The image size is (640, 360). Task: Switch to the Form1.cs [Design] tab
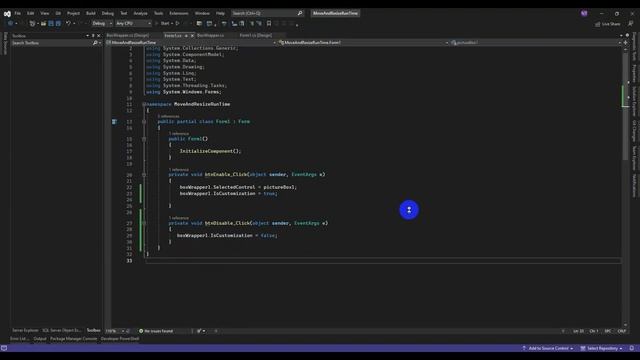tap(256, 36)
